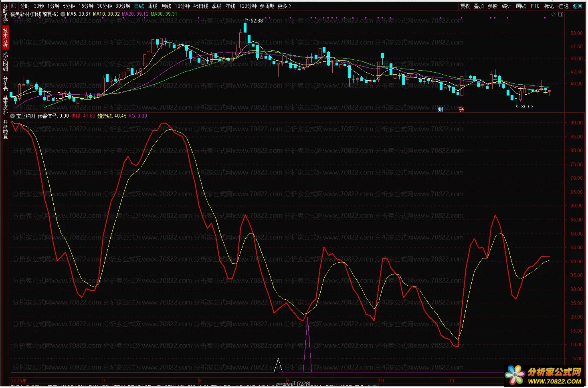Select the 60分钟 period tab

pyautogui.click(x=123, y=6)
